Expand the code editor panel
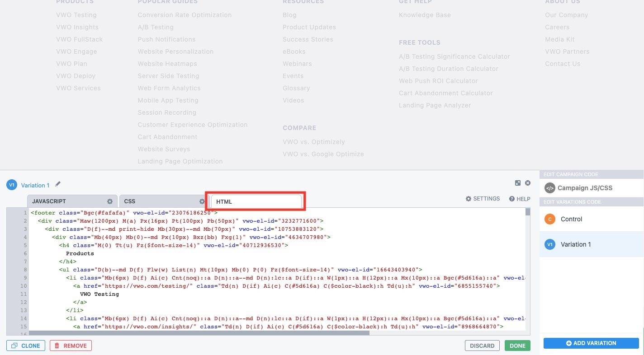The height and width of the screenshot is (355, 644). pyautogui.click(x=518, y=183)
